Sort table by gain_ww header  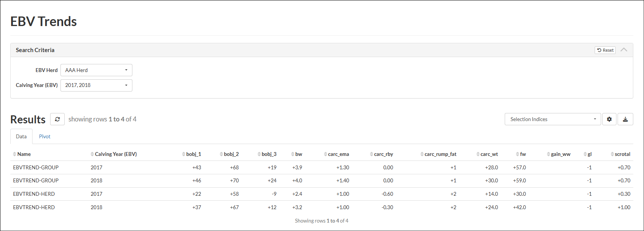pos(560,154)
